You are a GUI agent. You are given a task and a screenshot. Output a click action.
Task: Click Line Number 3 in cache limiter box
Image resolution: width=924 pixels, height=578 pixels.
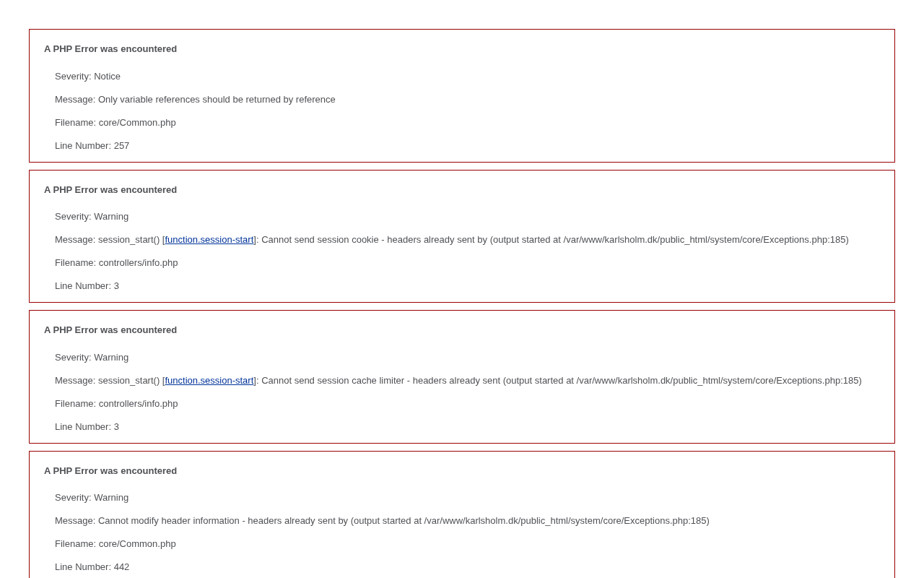[87, 427]
